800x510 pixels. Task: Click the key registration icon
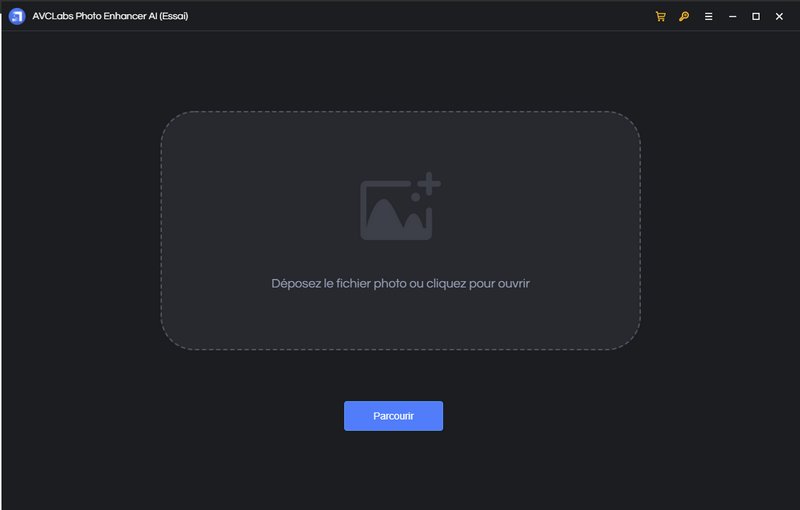pyautogui.click(x=684, y=16)
